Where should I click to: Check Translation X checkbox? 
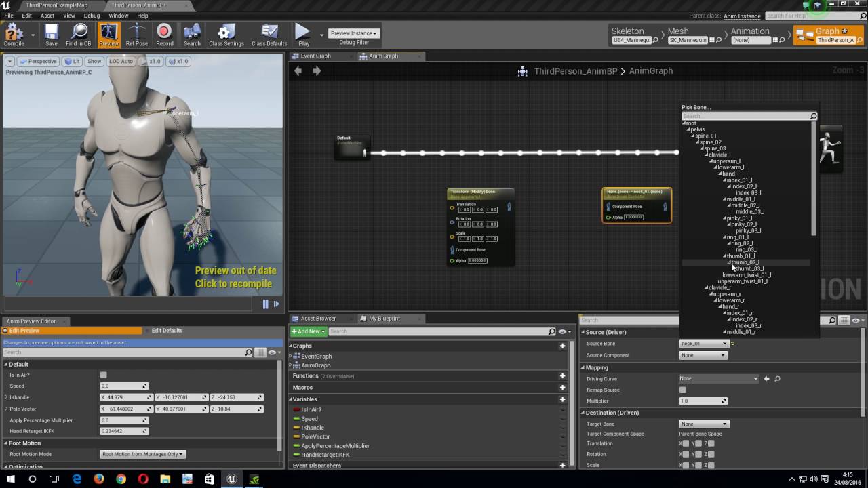[x=686, y=444]
